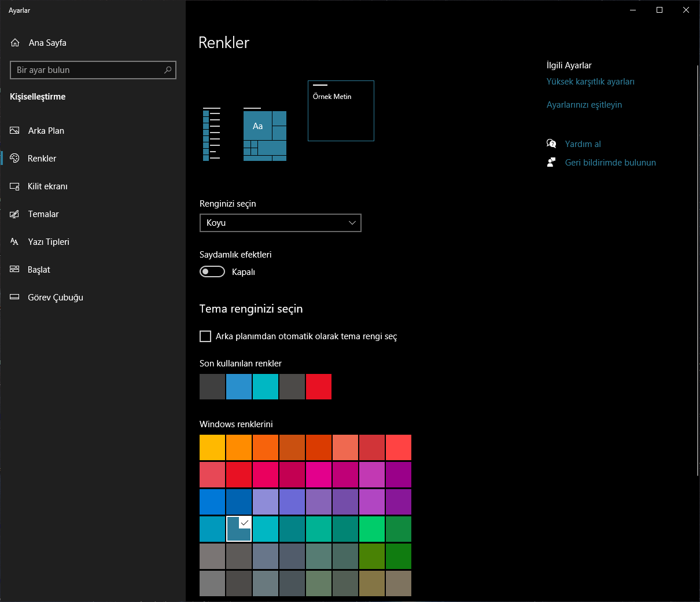Click the Kilit ekranı icon
700x602 pixels.
tap(15, 186)
